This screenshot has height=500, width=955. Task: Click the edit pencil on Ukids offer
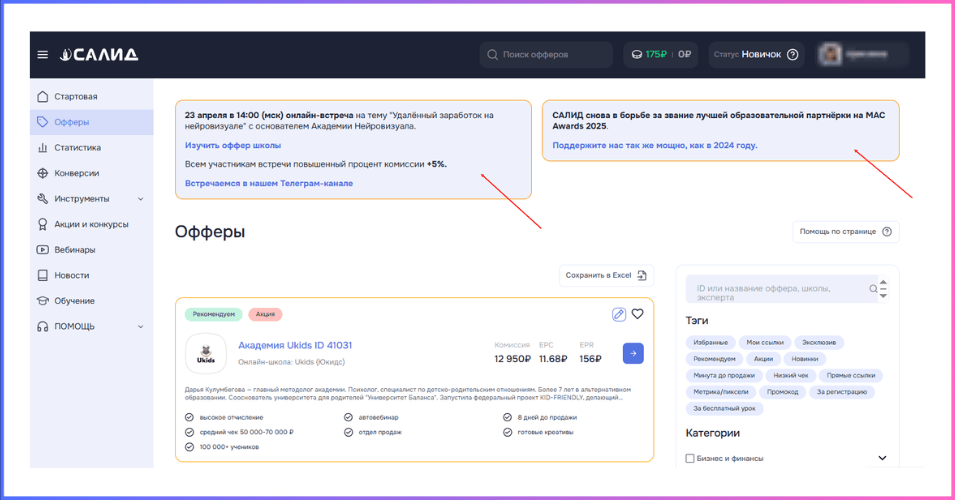click(x=619, y=314)
